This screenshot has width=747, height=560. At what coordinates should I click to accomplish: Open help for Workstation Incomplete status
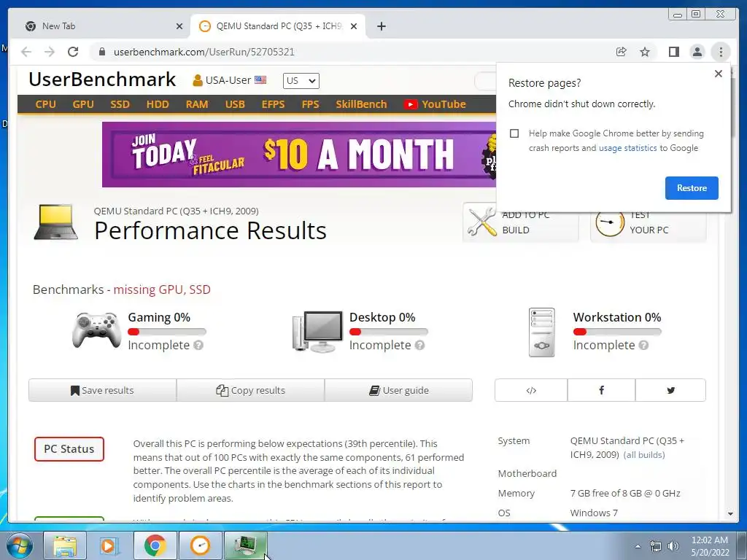(643, 345)
